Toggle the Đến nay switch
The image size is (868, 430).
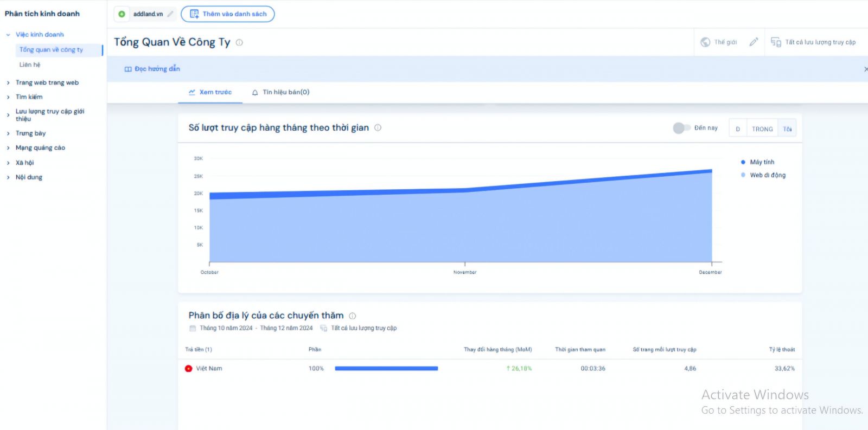pos(681,128)
